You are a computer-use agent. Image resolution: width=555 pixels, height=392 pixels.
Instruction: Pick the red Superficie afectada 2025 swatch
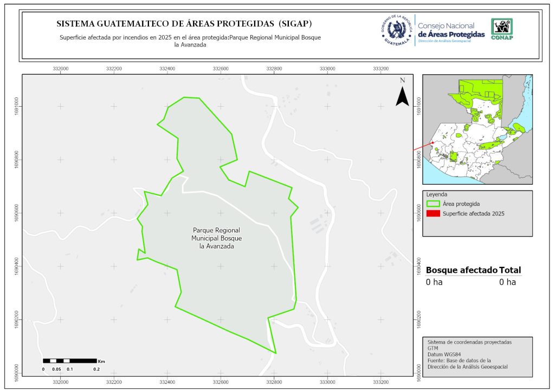coord(433,214)
